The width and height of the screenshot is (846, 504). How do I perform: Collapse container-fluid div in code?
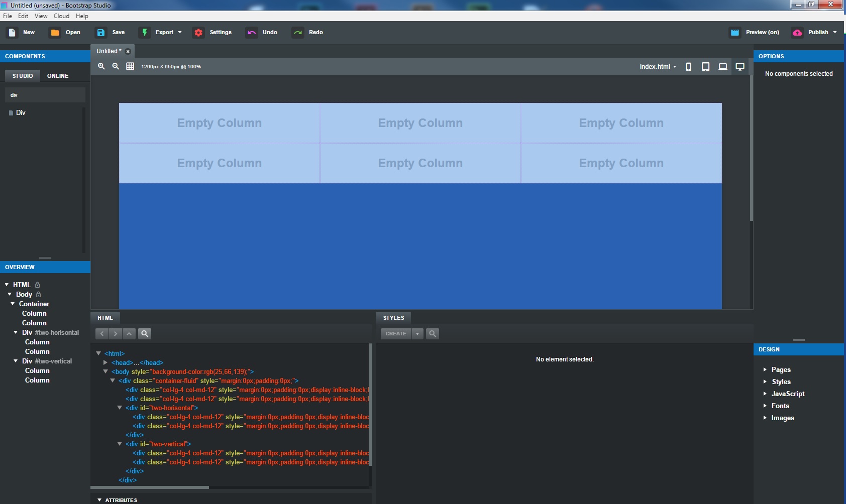113,381
